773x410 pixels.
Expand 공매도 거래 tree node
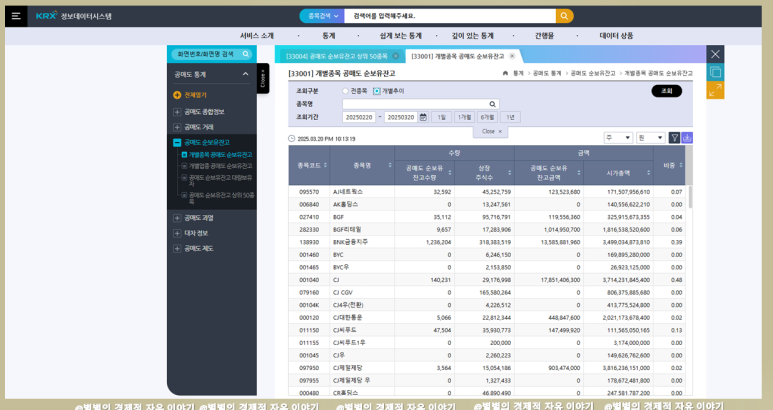pos(177,127)
